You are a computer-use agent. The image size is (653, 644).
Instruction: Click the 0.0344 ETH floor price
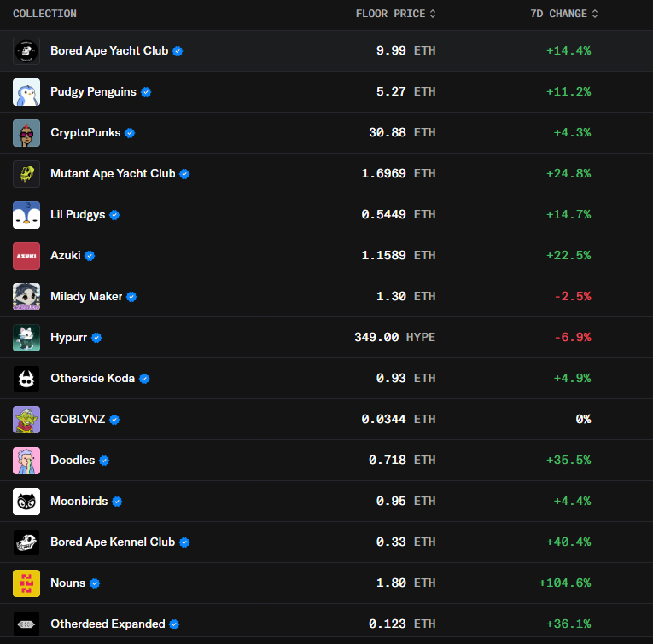pyautogui.click(x=399, y=420)
